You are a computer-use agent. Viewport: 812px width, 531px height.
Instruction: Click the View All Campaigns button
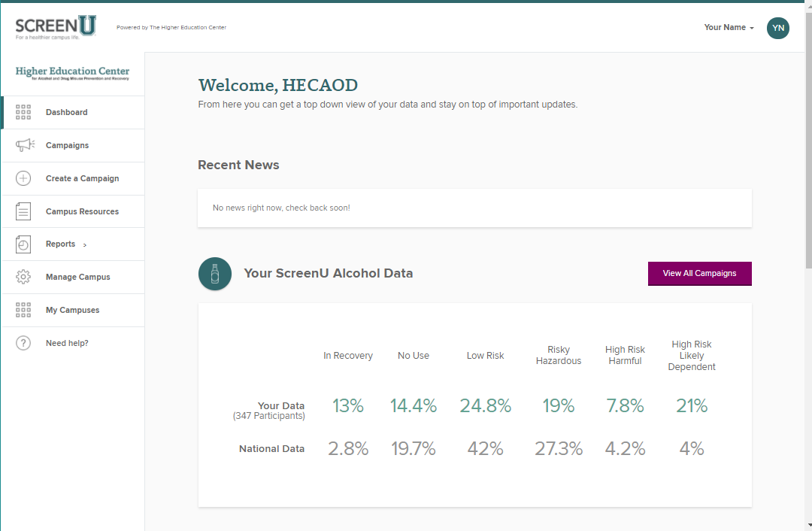tap(700, 274)
